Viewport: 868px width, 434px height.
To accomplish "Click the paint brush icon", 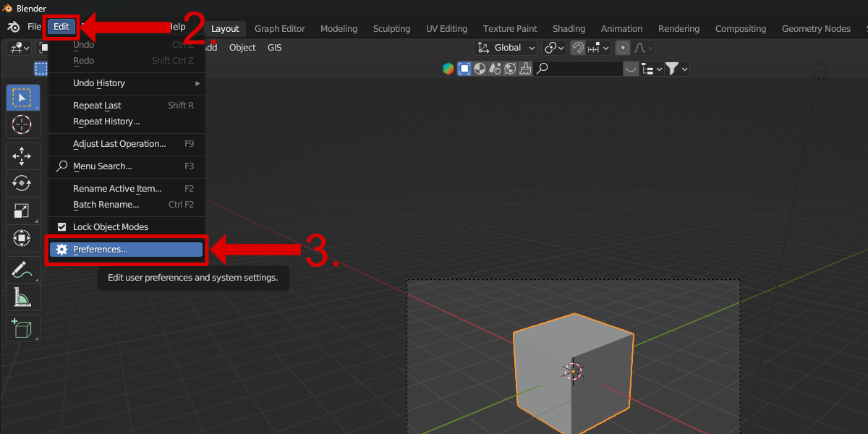I will tap(526, 69).
